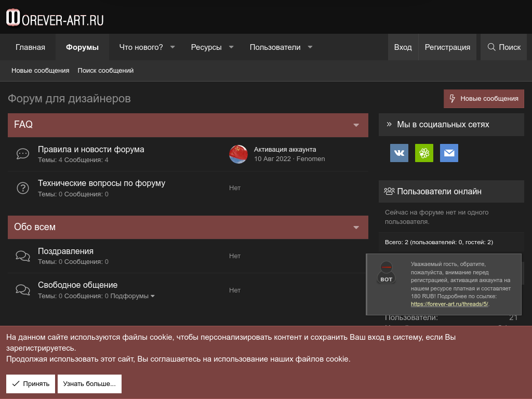Click Узнать больше... button
The image size is (532, 399).
pyautogui.click(x=89, y=384)
